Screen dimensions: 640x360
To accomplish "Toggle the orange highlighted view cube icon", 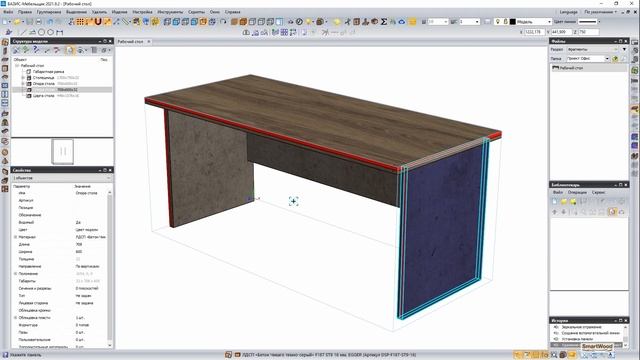I will (x=203, y=22).
